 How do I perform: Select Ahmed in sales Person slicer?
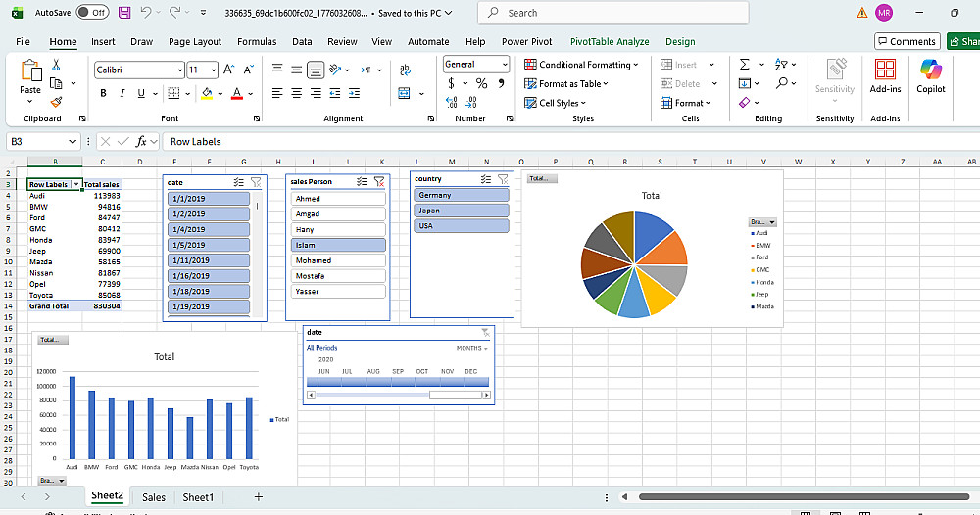(338, 199)
